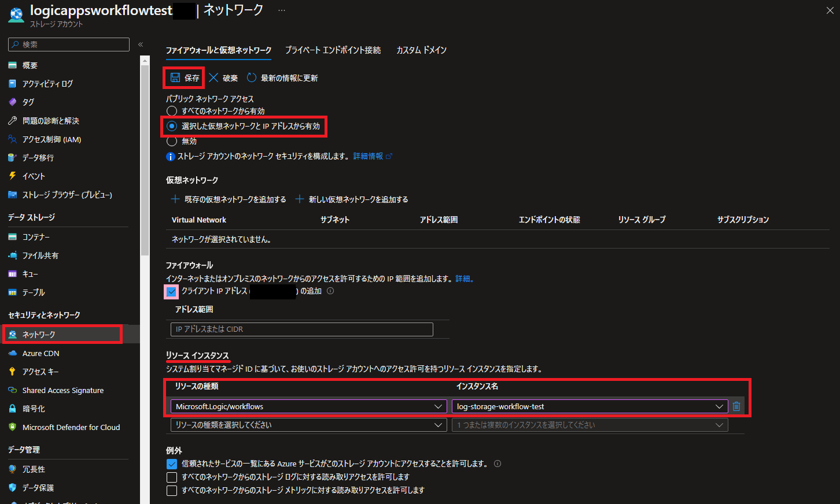Image resolution: width=840 pixels, height=504 pixels.
Task: Open Azure CDN sidebar item
Action: [x=40, y=353]
